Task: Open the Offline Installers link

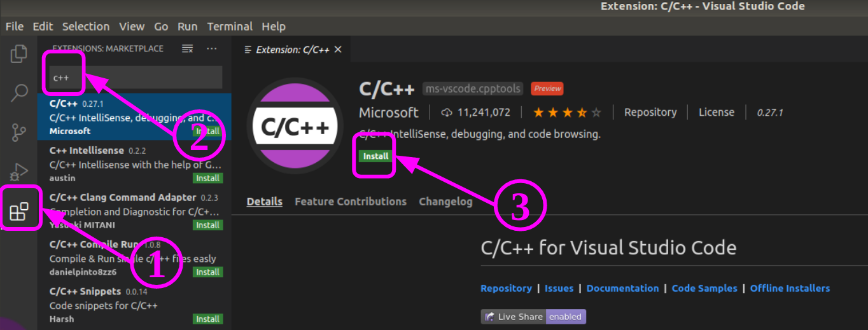Action: click(x=790, y=288)
